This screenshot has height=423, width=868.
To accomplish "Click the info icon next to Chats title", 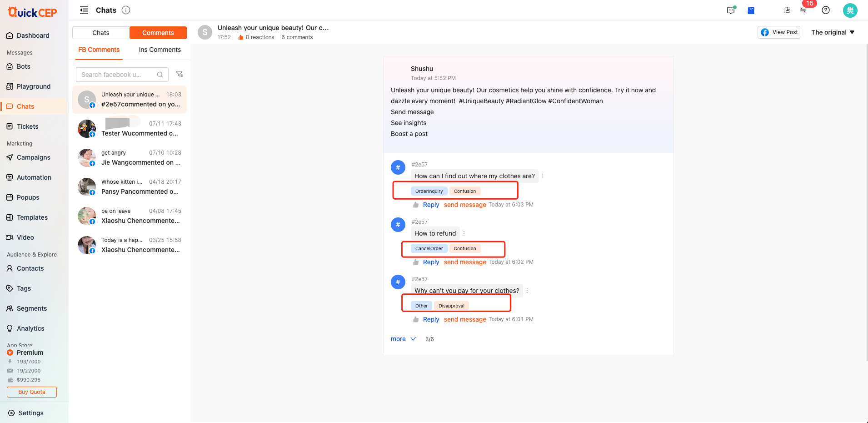I will (x=126, y=10).
